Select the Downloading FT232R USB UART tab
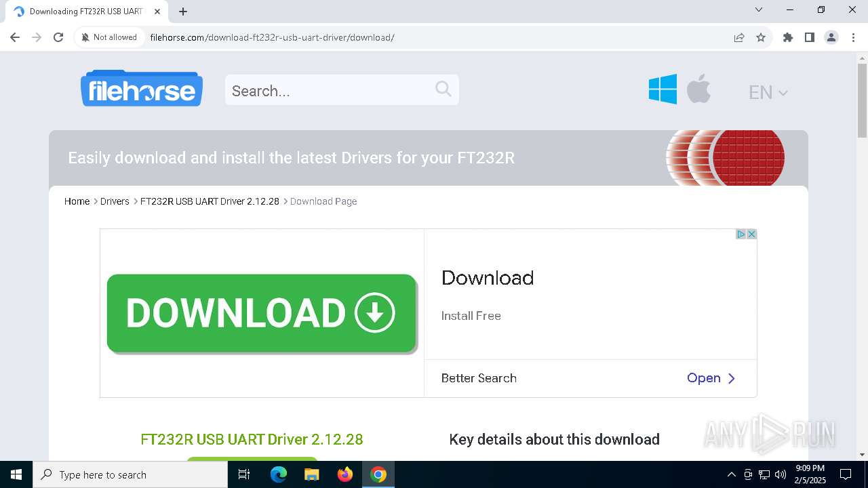 click(x=86, y=12)
